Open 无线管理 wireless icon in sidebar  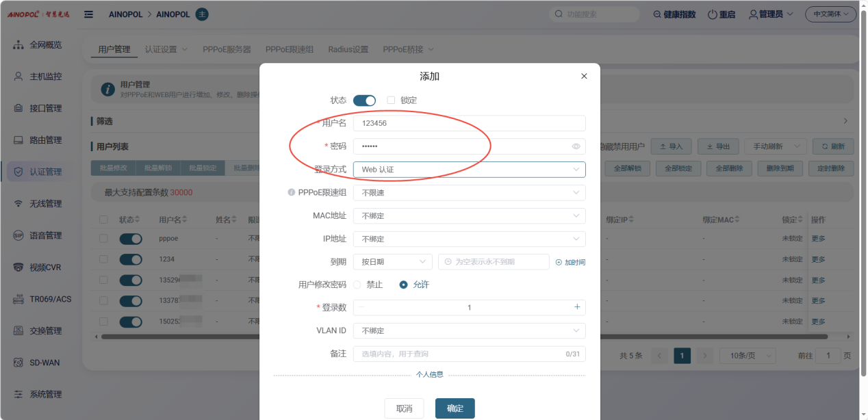tap(18, 204)
